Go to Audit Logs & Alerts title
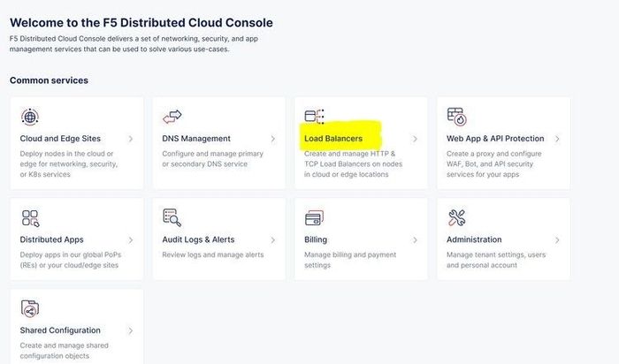This screenshot has width=619, height=364. pos(198,239)
